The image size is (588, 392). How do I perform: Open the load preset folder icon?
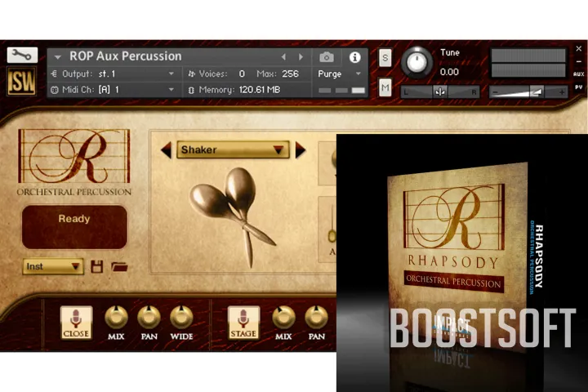(x=119, y=266)
